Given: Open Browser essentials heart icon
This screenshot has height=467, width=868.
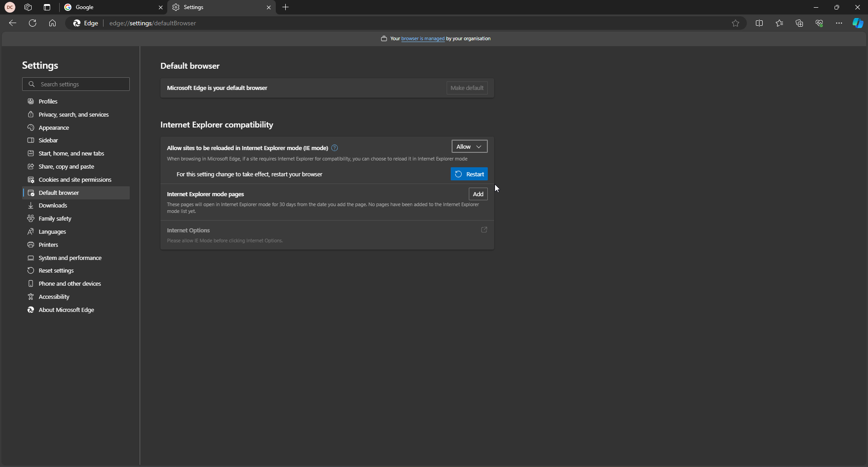Looking at the screenshot, I should tap(819, 23).
